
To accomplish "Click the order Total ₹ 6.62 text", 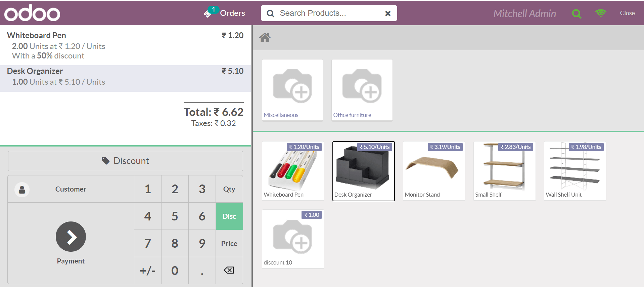I will 214,112.
